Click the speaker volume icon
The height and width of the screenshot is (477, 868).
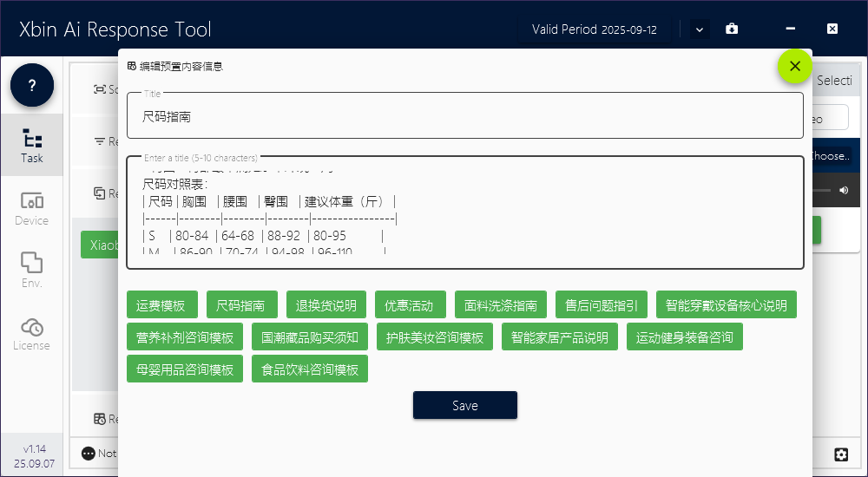844,190
